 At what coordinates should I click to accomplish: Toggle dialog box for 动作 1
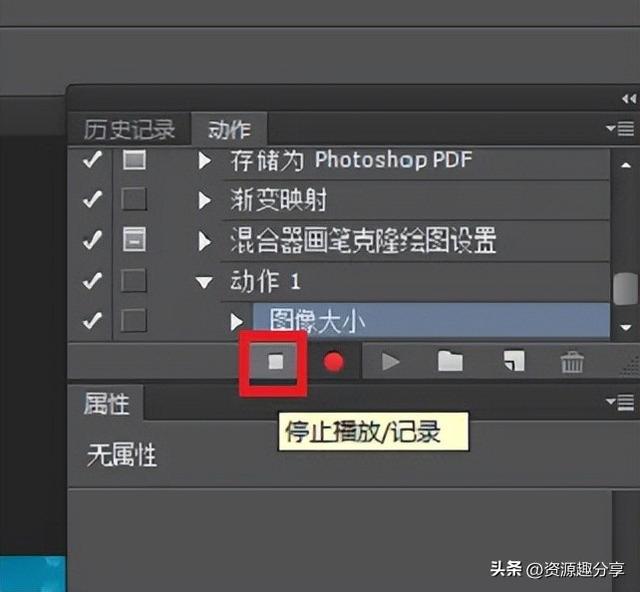(134, 280)
